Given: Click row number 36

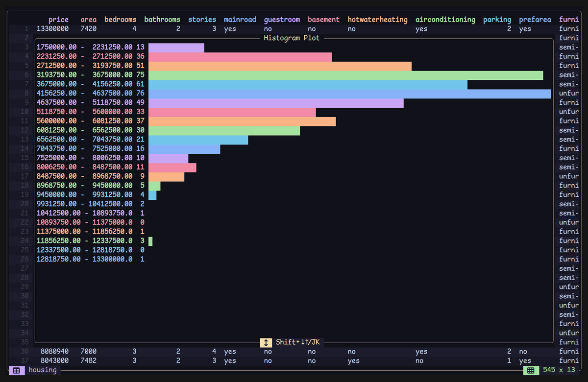Looking at the screenshot, I should 25,351.
